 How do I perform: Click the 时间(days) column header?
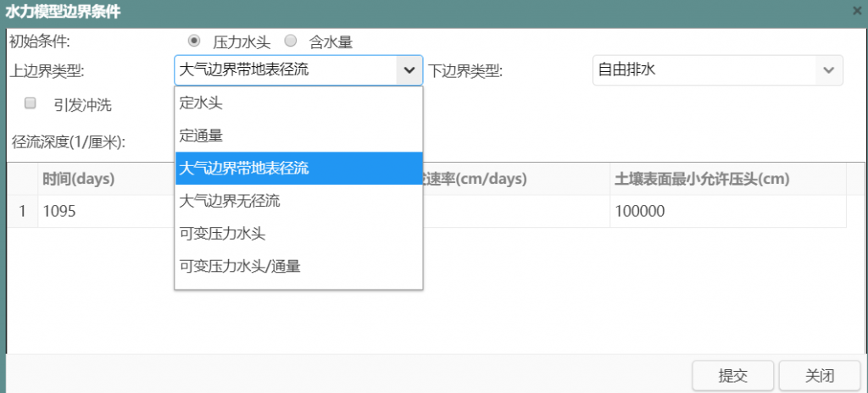(79, 180)
